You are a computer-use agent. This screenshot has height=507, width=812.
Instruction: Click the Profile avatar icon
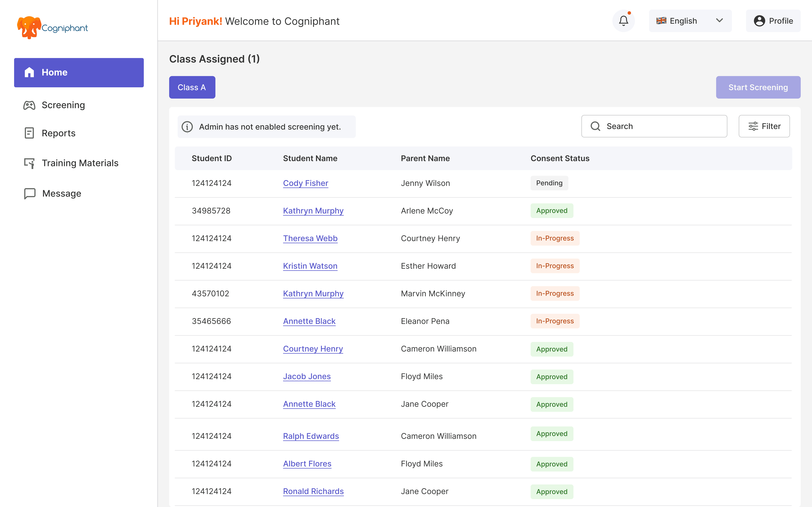tap(759, 21)
